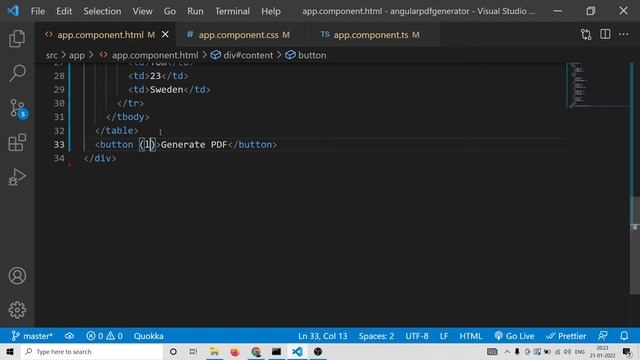This screenshot has width=640, height=360.
Task: Click app.component.html breadcrumb
Action: coord(155,55)
